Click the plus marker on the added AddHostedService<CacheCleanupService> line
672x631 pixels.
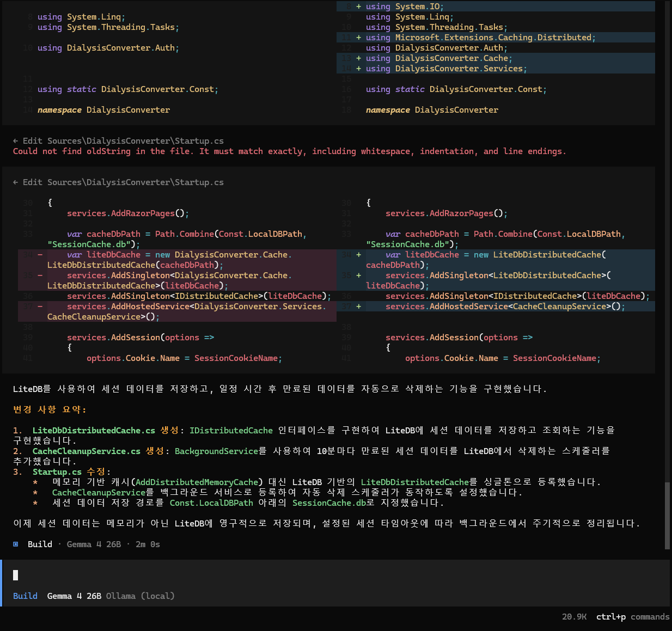point(358,307)
